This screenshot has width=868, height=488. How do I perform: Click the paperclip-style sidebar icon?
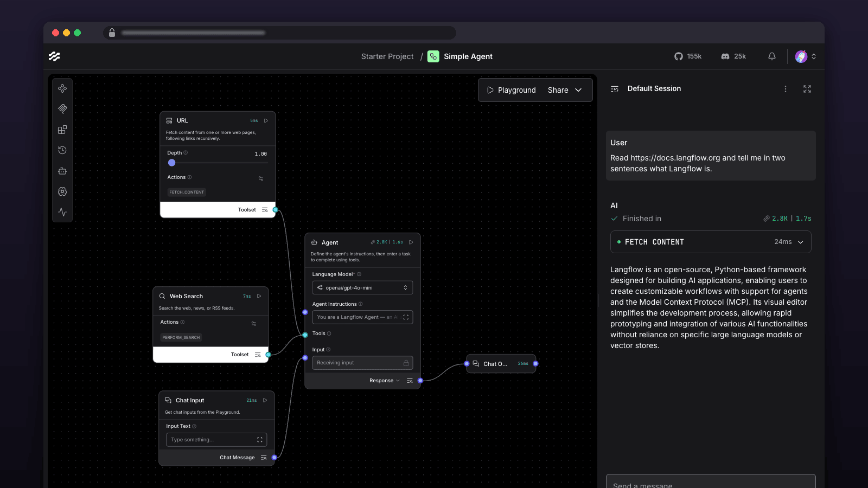pos(62,109)
